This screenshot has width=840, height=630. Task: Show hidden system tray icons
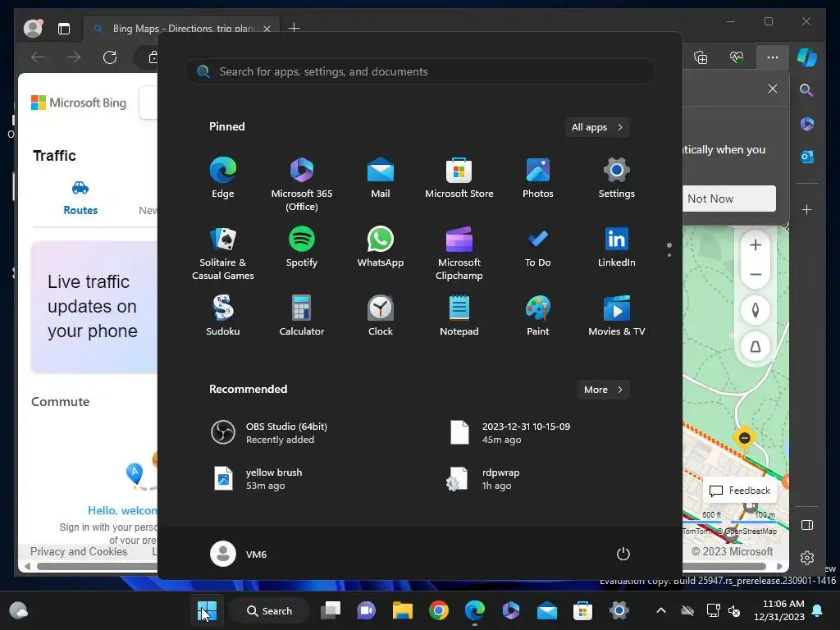click(661, 610)
